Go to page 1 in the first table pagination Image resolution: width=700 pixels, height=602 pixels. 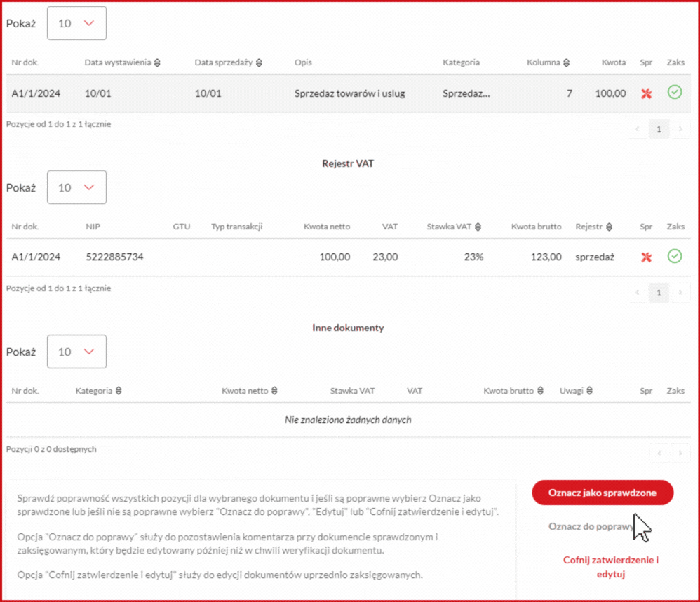[659, 129]
